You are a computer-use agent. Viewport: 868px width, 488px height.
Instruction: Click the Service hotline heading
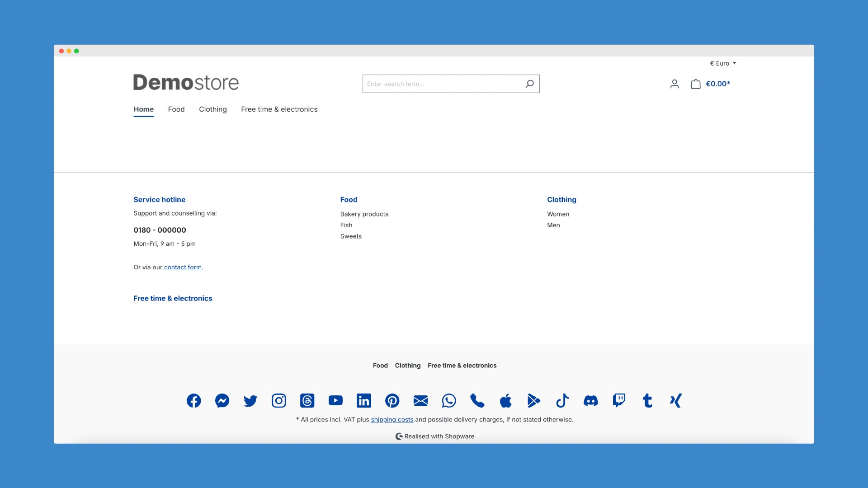tap(159, 200)
